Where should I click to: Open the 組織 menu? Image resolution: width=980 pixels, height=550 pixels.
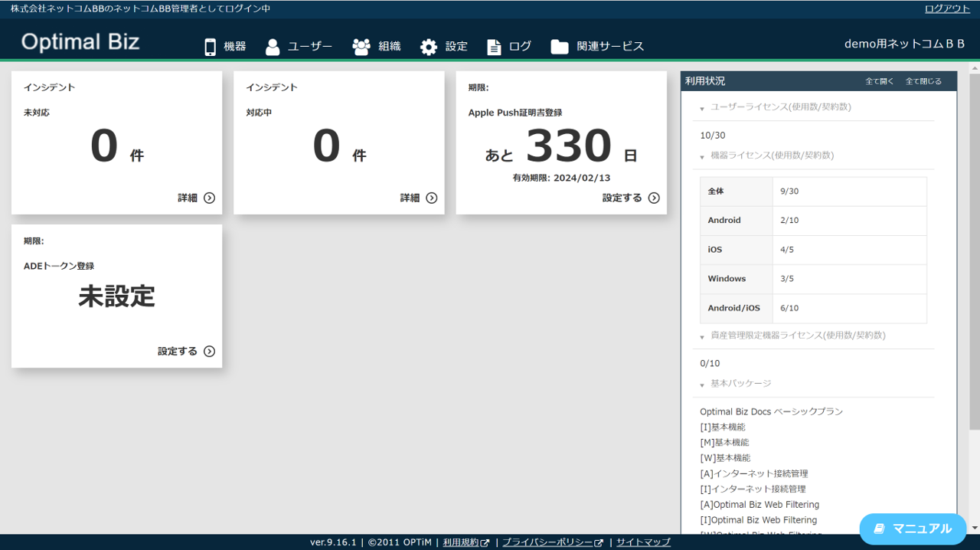[x=376, y=47]
